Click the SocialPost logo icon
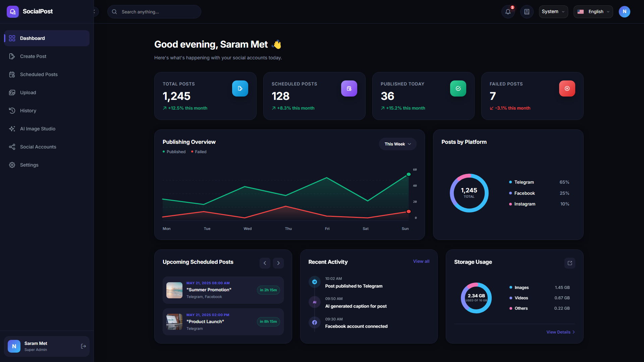 tap(13, 12)
